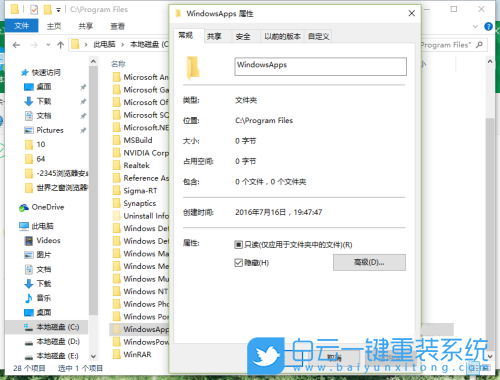Viewport: 500px width, 380px height.
Task: Open 桌面 under quick access
Action: tap(44, 87)
